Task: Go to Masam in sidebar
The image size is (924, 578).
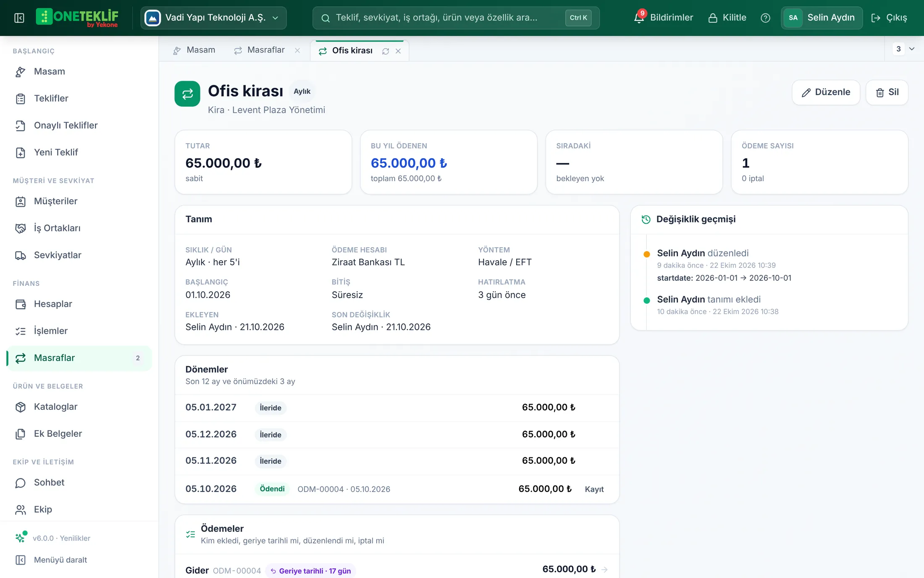Action: 79,71
